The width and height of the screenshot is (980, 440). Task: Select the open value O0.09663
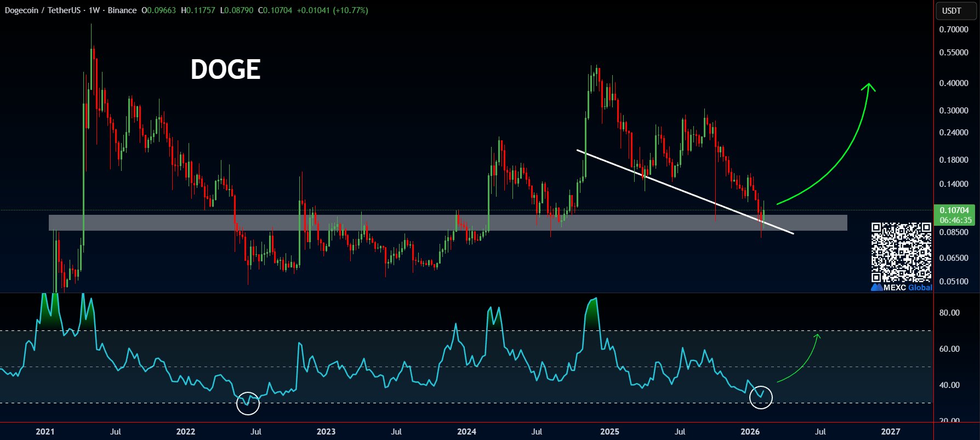point(158,10)
